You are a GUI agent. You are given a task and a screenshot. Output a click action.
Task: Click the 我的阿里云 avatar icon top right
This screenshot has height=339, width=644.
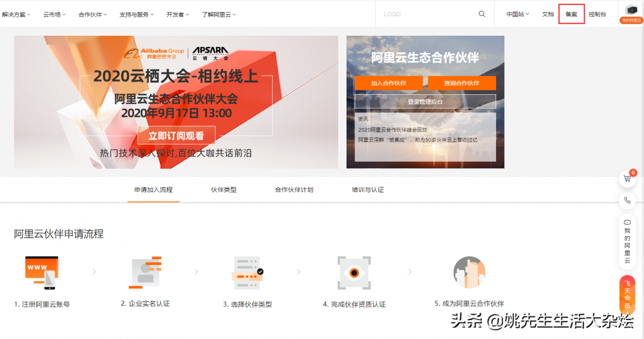[x=631, y=9]
